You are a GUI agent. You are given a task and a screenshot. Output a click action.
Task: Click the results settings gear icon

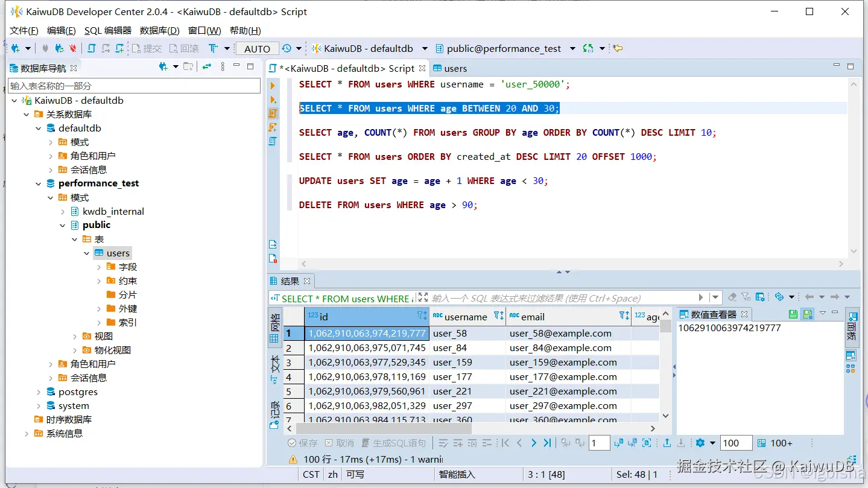coord(700,443)
